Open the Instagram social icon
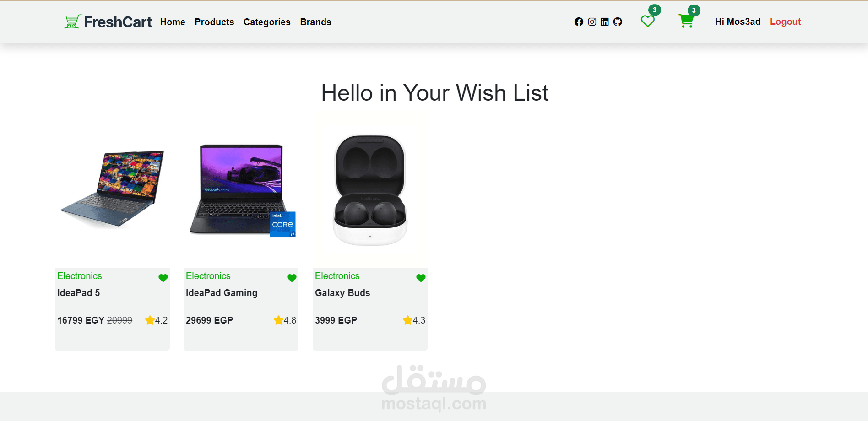Screen dimensions: 868x421 coord(592,22)
